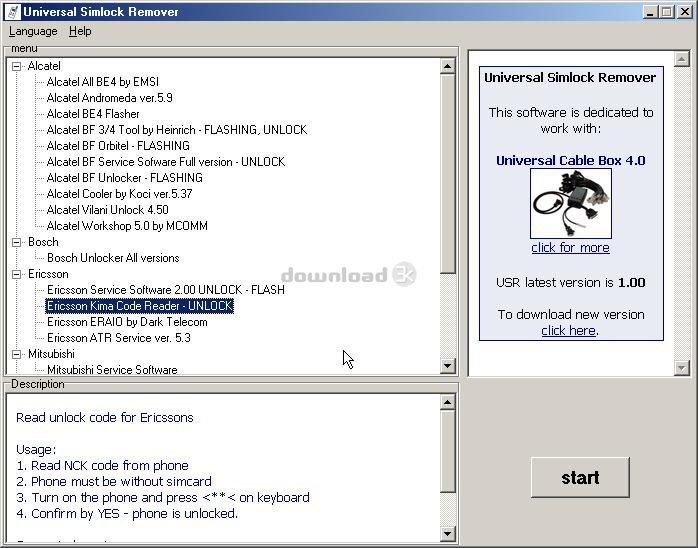Collapse the Bosch tree node
Viewport: 698px width, 548px height.
[x=16, y=242]
